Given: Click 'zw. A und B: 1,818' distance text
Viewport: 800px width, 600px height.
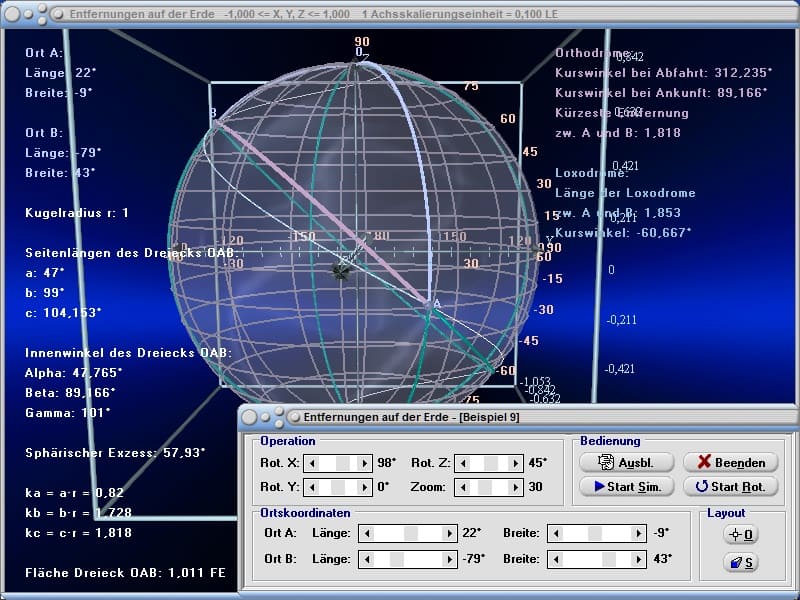Looking at the screenshot, I should [x=618, y=133].
